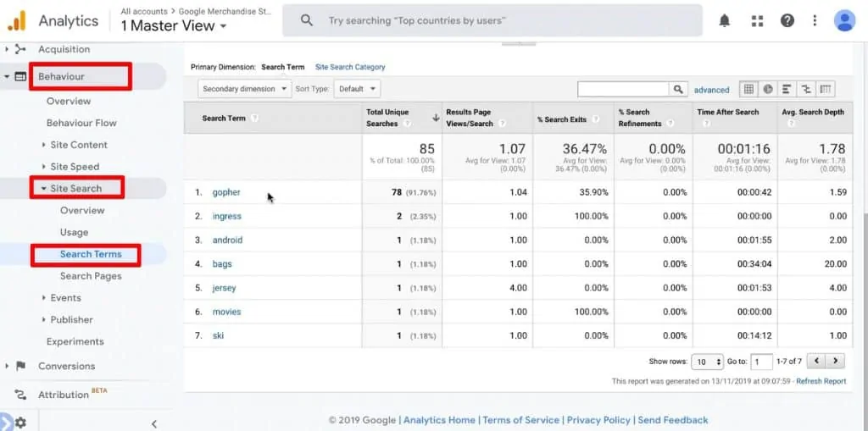
Task: Click the magnifier icon in top search bar
Action: [x=306, y=20]
